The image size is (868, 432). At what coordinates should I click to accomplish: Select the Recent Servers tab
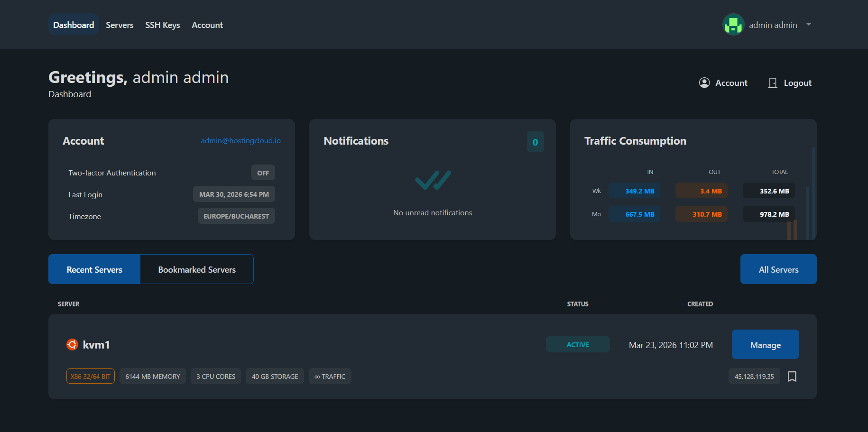coord(94,269)
